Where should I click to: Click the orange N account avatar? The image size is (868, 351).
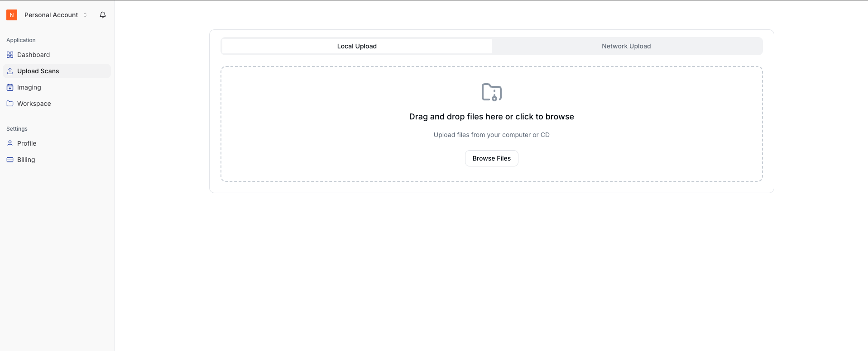pos(12,15)
